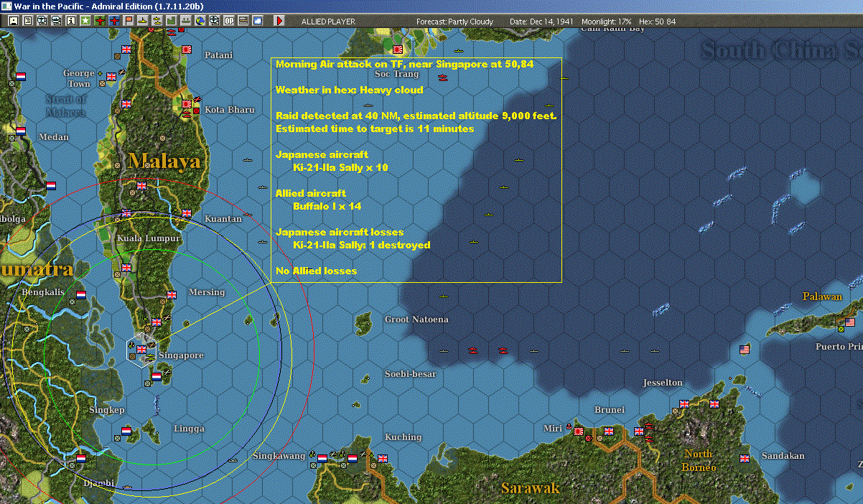Select the highlighted Singapore hex
The height and width of the screenshot is (504, 863).
pos(141,350)
